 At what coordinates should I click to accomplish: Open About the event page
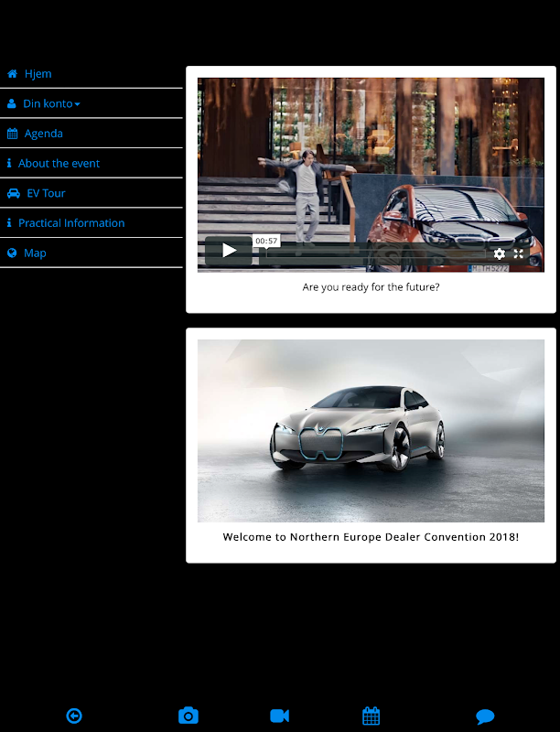point(59,164)
